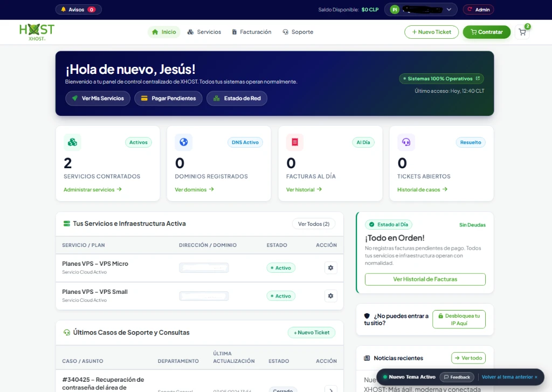The width and height of the screenshot is (552, 392).
Task: Expand the user account dropdown chevron
Action: (449, 10)
